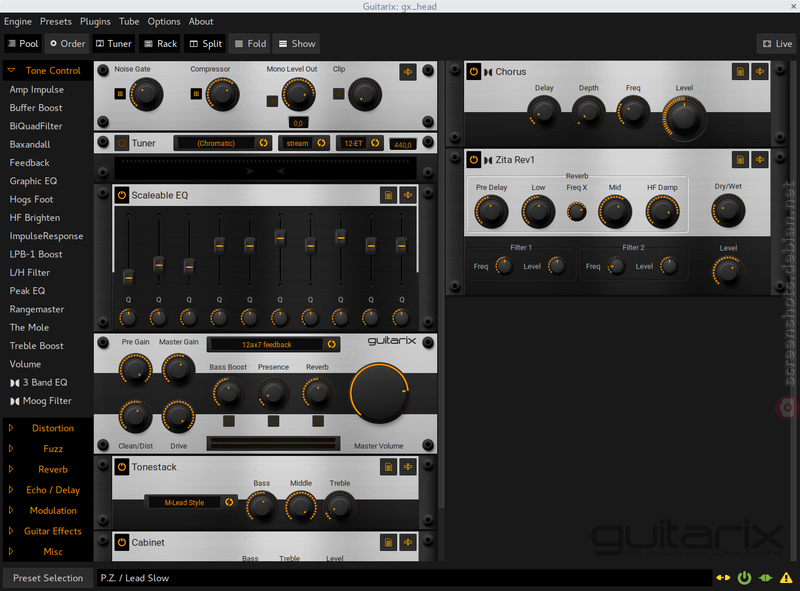800x591 pixels.
Task: Toggle the Chorus power button
Action: click(x=473, y=71)
